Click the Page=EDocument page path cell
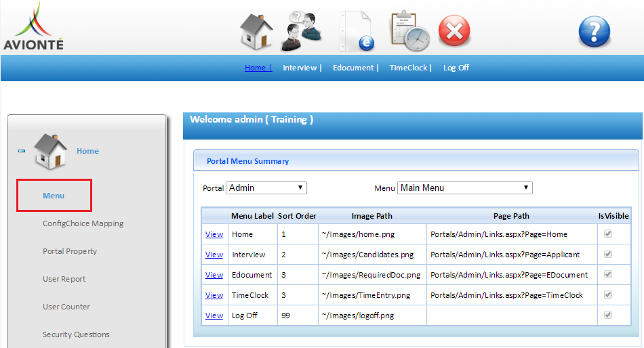 click(x=512, y=275)
